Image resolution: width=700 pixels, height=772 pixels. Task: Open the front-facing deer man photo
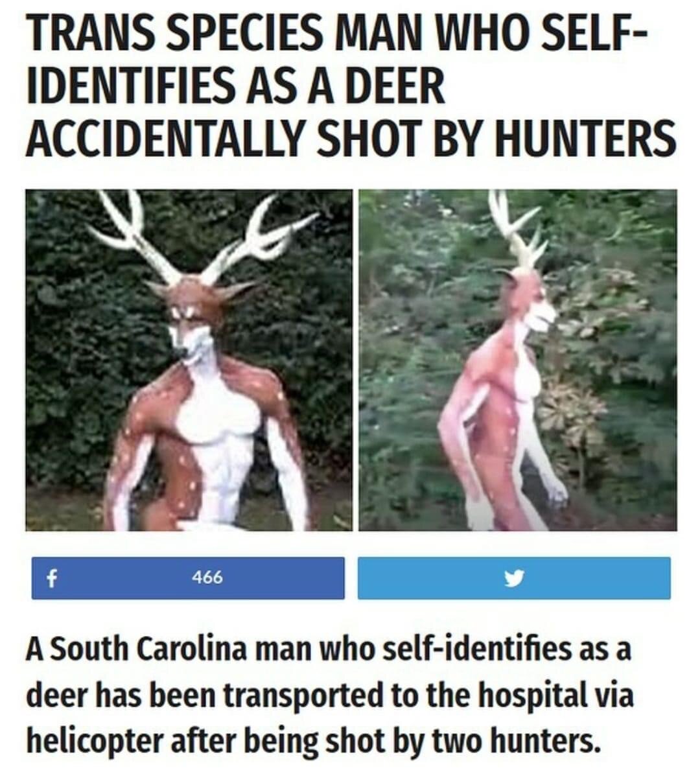pyautogui.click(x=189, y=360)
